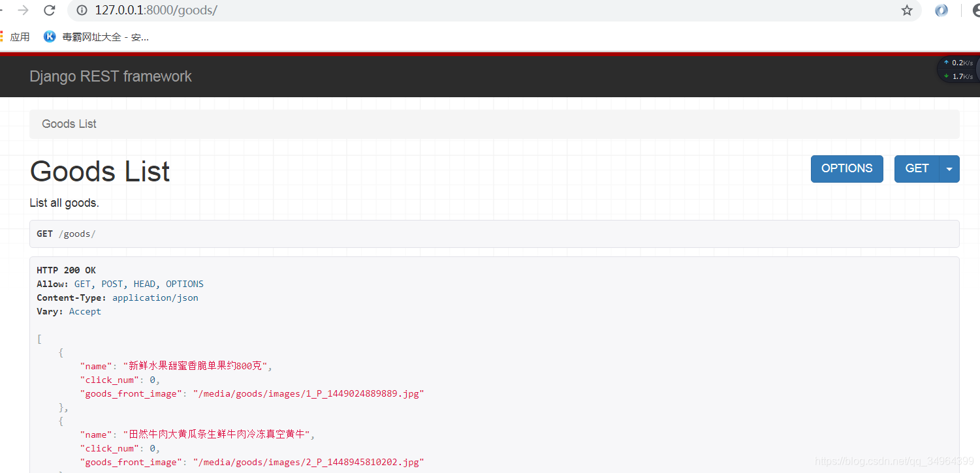Open the Django REST framework brand link
The width and height of the screenshot is (980, 473).
tap(110, 76)
